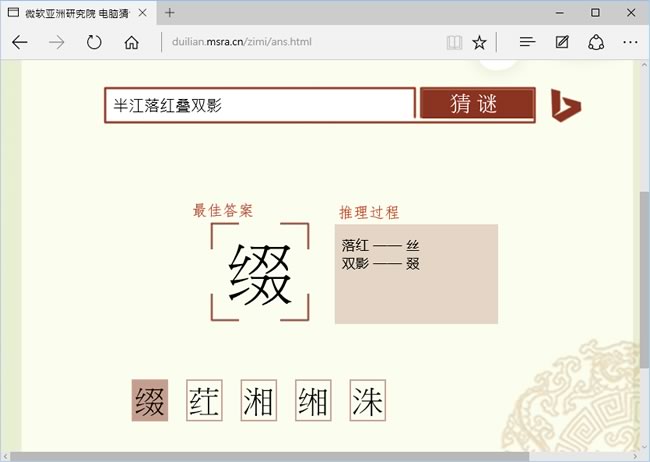The height and width of the screenshot is (462, 650).
Task: Click the reasoning line 落红 —— 丝
Action: click(x=381, y=246)
